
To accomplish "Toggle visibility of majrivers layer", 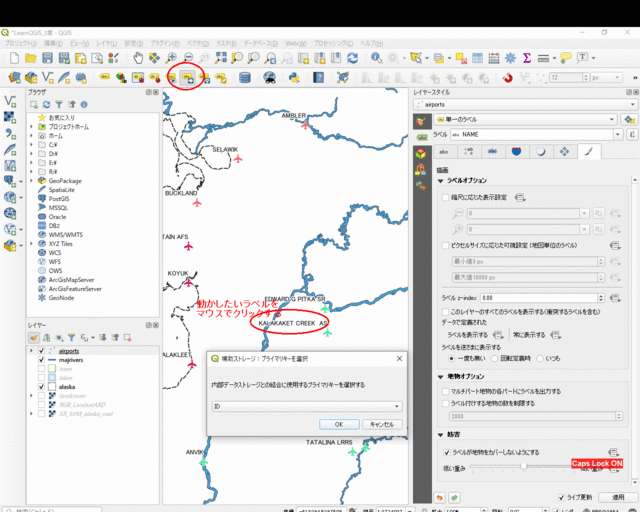I will click(41, 360).
